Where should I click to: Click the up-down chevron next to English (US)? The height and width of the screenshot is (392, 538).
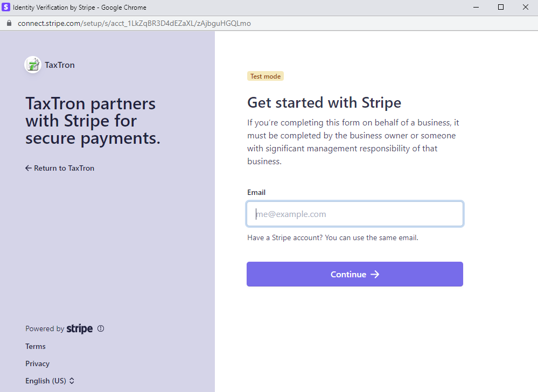pos(72,381)
